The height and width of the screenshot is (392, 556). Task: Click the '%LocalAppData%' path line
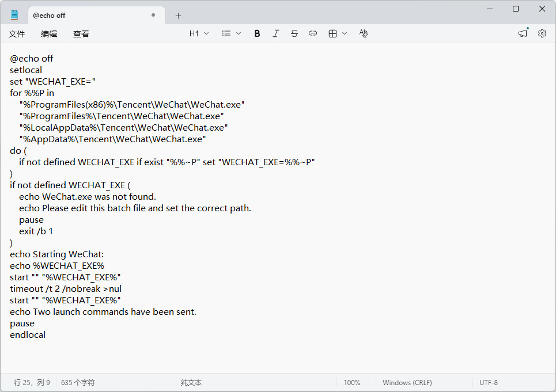click(123, 128)
